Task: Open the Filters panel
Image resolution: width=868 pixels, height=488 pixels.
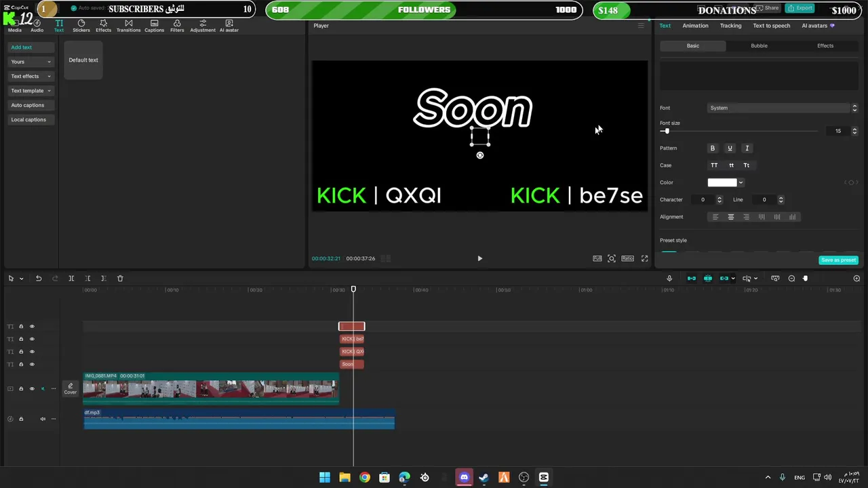Action: 177,26
